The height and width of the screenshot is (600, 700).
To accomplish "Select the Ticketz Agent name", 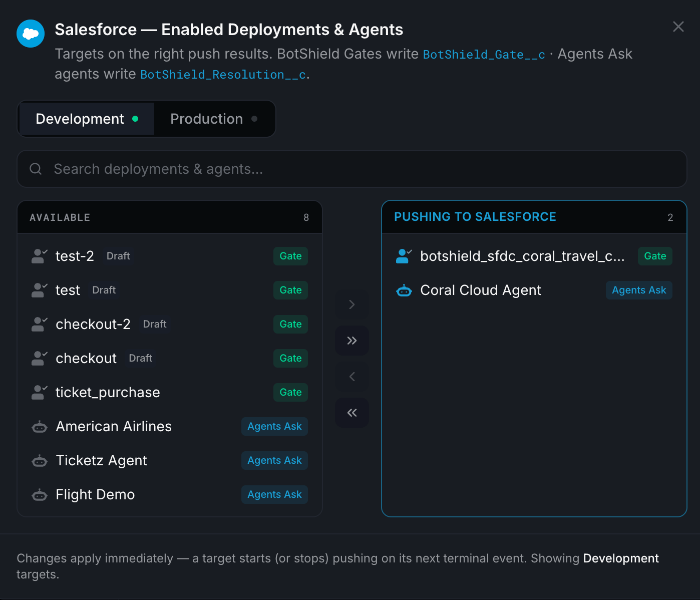I will pos(102,460).
